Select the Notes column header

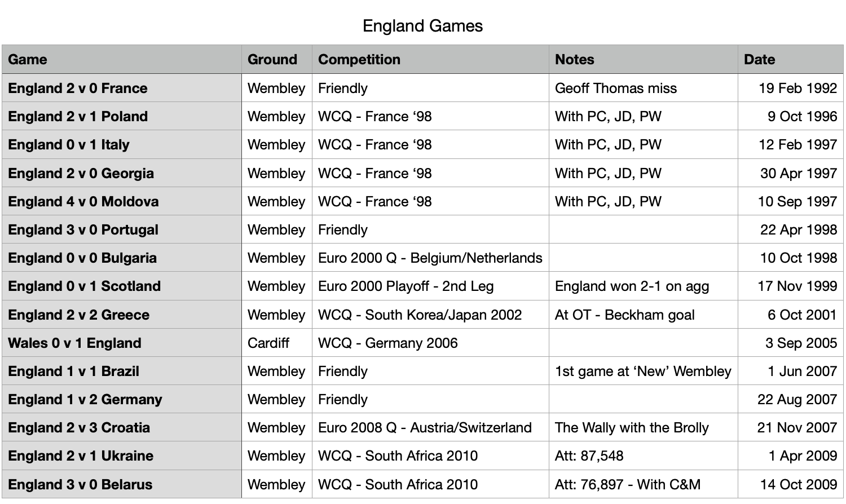point(644,59)
